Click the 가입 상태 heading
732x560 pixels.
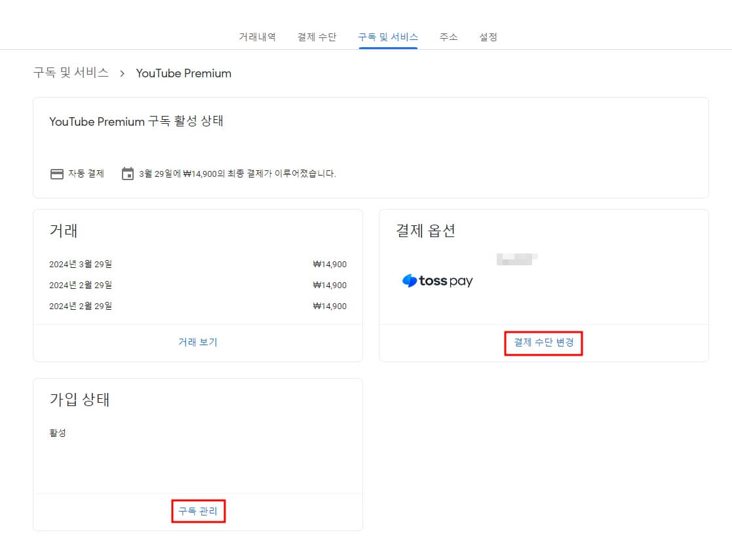[x=79, y=400]
